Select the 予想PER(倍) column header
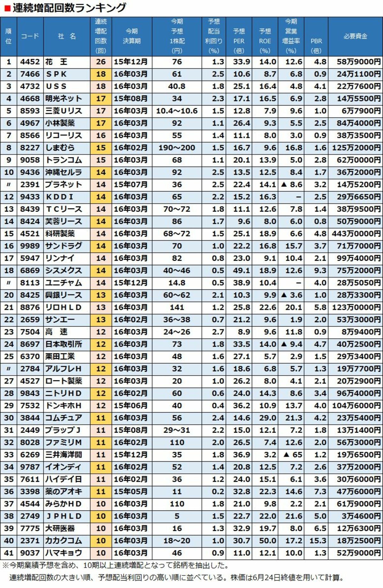Image resolution: width=383 pixels, height=588 pixels. pyautogui.click(x=239, y=36)
